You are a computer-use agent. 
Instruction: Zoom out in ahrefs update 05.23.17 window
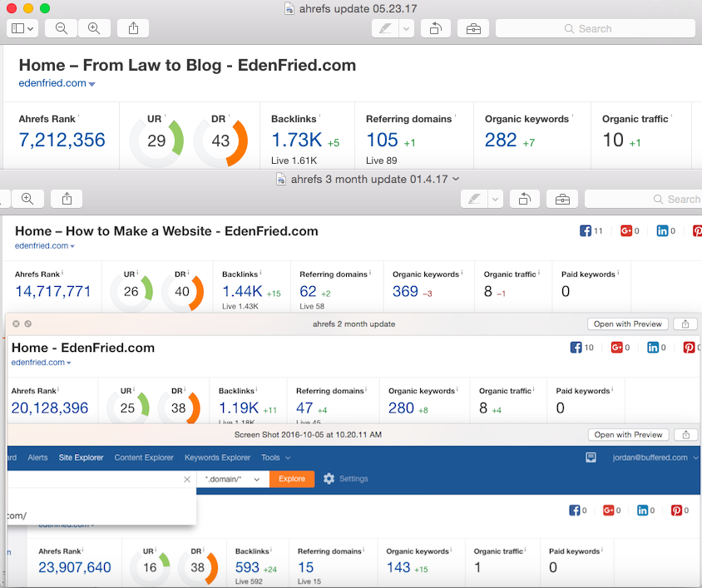coord(61,28)
